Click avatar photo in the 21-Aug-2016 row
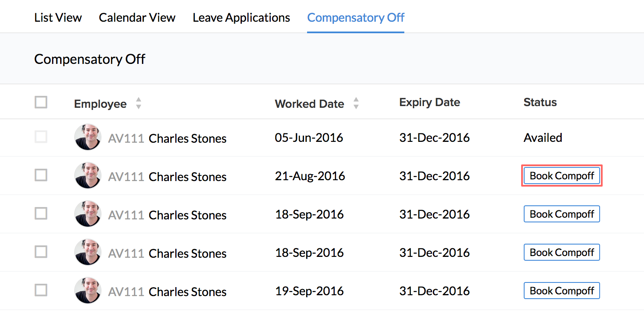This screenshot has height=311, width=644. [88, 176]
